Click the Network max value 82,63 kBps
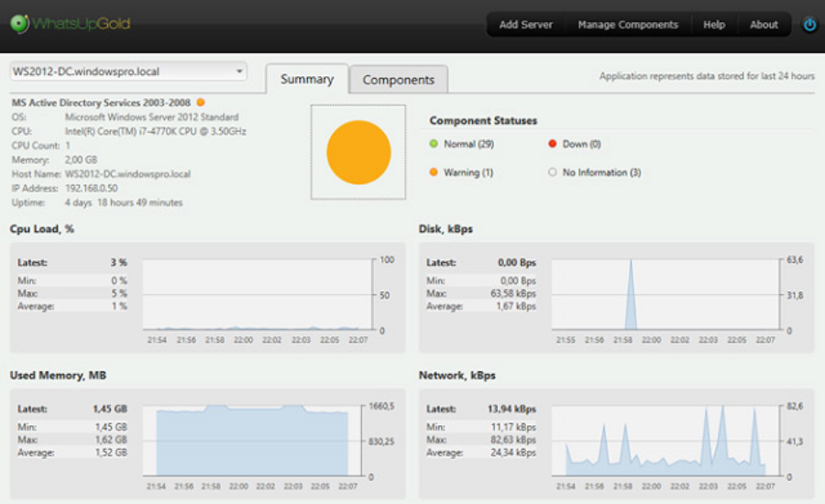Image resolution: width=825 pixels, height=504 pixels. click(513, 439)
